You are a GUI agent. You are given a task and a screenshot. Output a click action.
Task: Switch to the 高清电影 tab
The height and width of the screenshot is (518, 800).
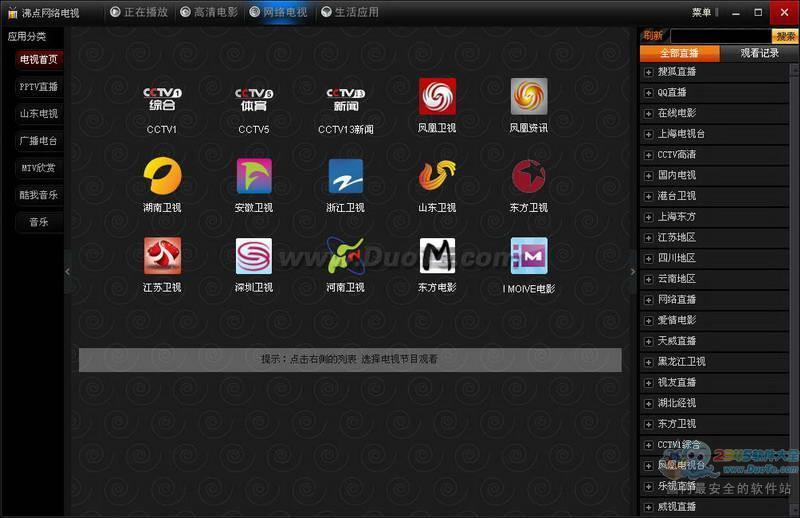209,12
